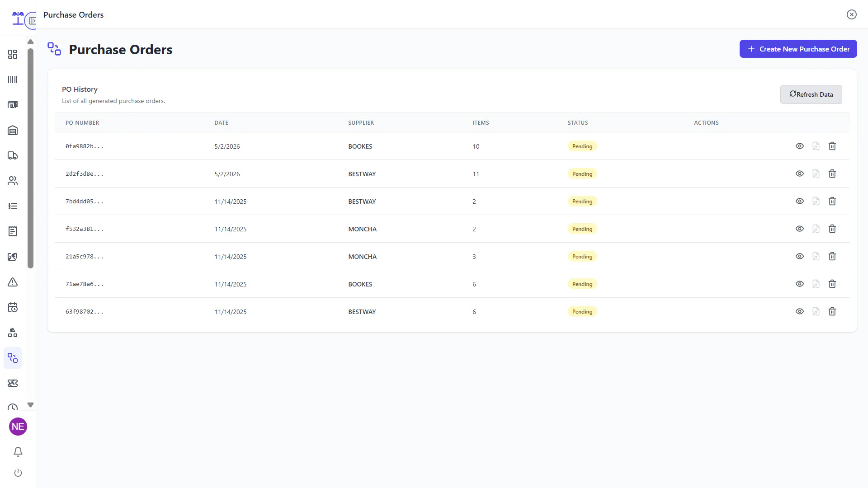Click date 5/2/2026 in 0fa9882b row
Viewport: 868px width, 488px height.
pyautogui.click(x=227, y=146)
